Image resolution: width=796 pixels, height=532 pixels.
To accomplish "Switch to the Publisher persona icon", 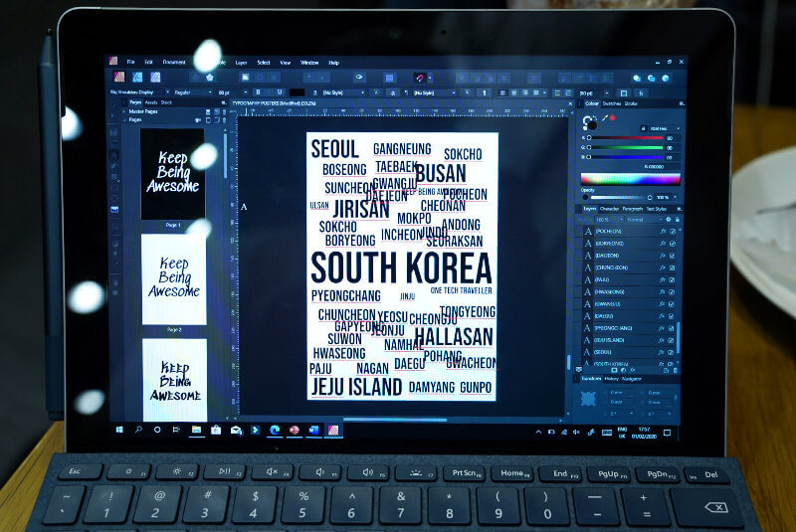I will coord(119,78).
